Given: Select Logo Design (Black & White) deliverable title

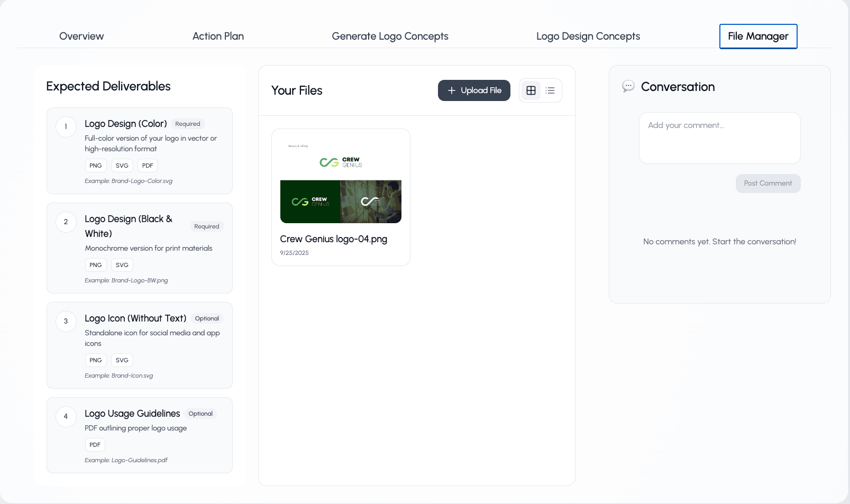Looking at the screenshot, I should point(129,226).
